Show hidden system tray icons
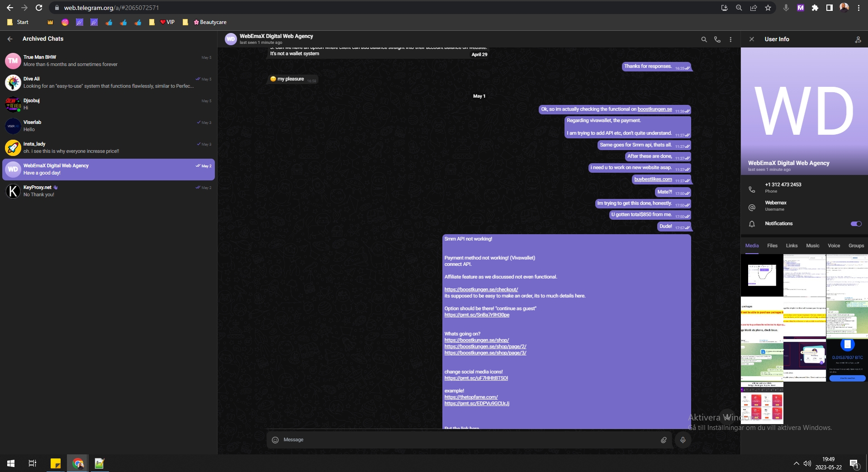The height and width of the screenshot is (472, 868). pos(796,463)
